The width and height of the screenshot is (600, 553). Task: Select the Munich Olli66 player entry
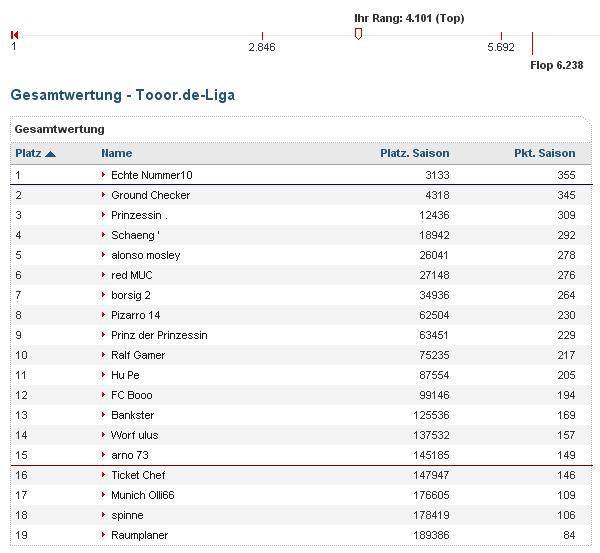point(143,495)
